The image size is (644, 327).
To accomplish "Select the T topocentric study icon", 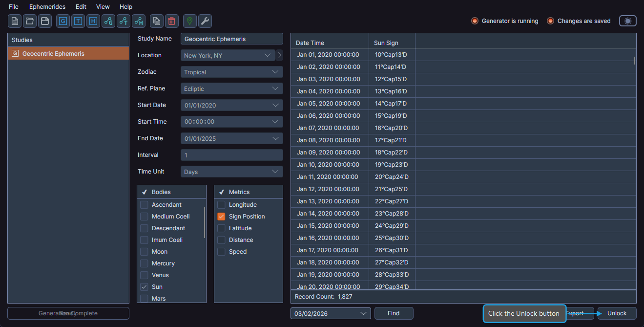I will point(78,21).
